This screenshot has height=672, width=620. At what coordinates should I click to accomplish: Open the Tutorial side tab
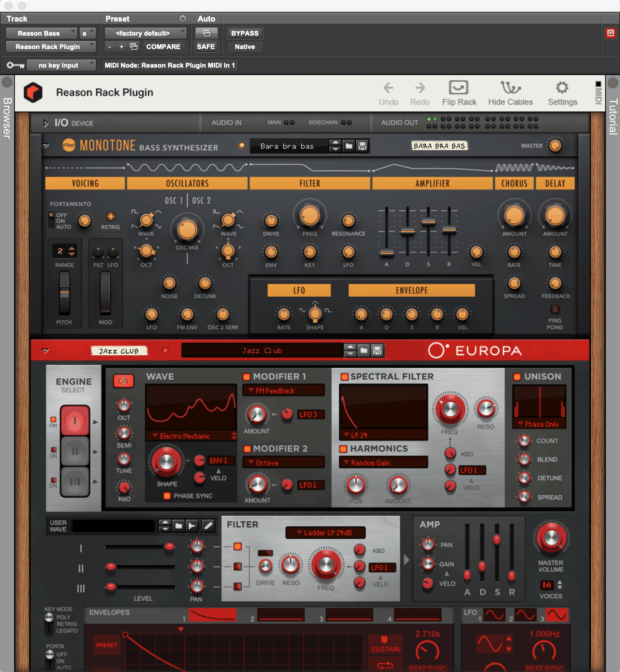pos(613,116)
